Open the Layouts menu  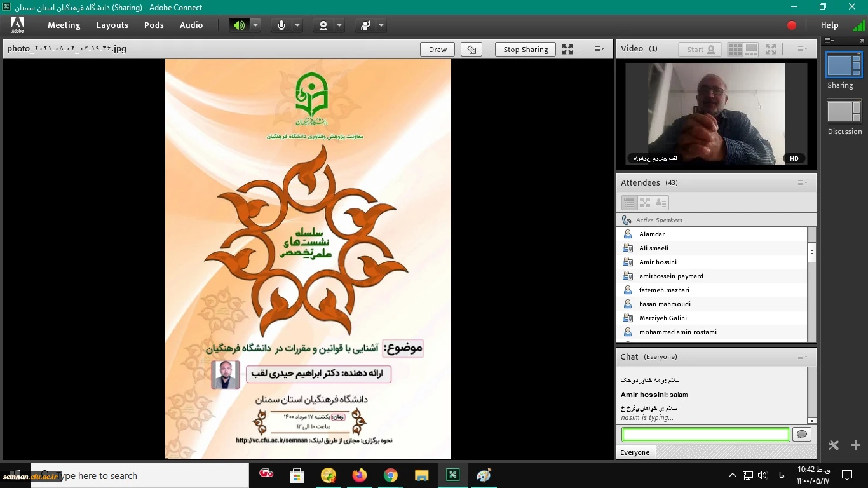point(112,25)
